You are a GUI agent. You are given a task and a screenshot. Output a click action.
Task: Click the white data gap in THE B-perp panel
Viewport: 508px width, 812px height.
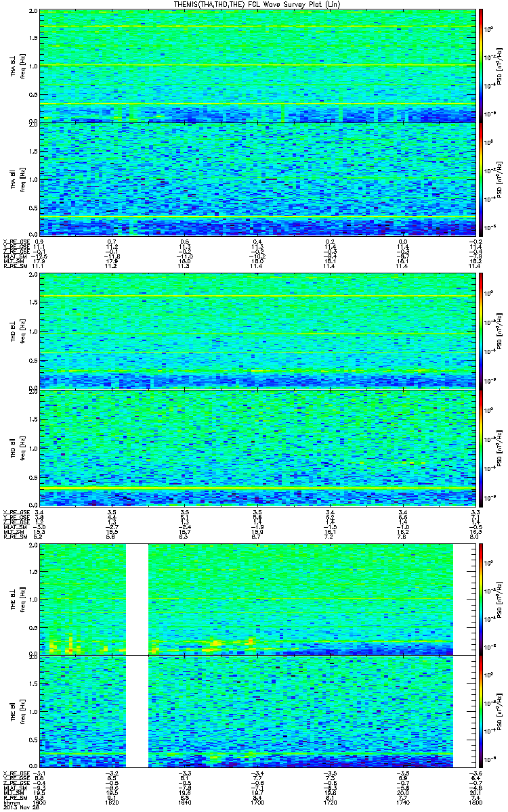(137, 598)
